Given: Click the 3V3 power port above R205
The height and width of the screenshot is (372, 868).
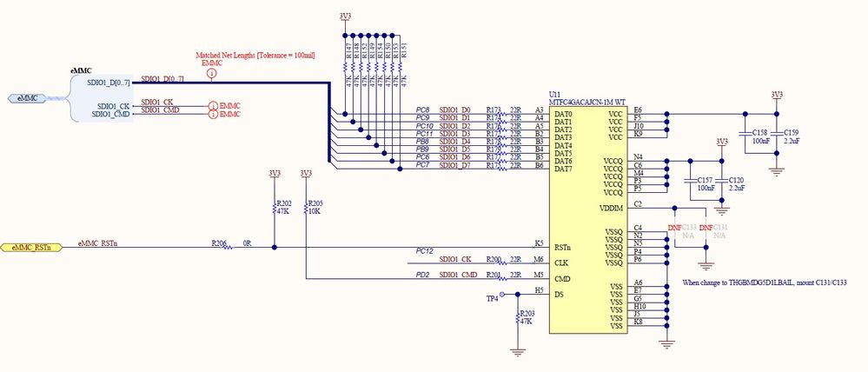Looking at the screenshot, I should 306,175.
